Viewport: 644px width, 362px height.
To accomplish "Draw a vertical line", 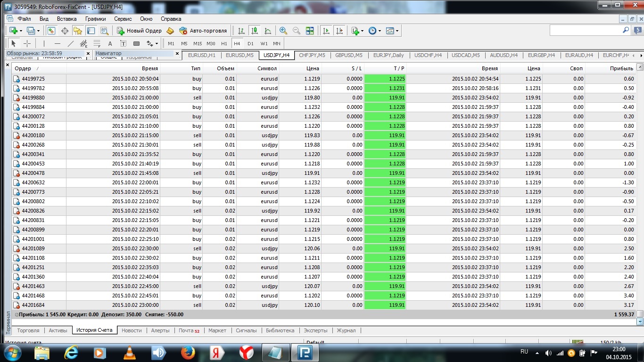I will pyautogui.click(x=44, y=43).
